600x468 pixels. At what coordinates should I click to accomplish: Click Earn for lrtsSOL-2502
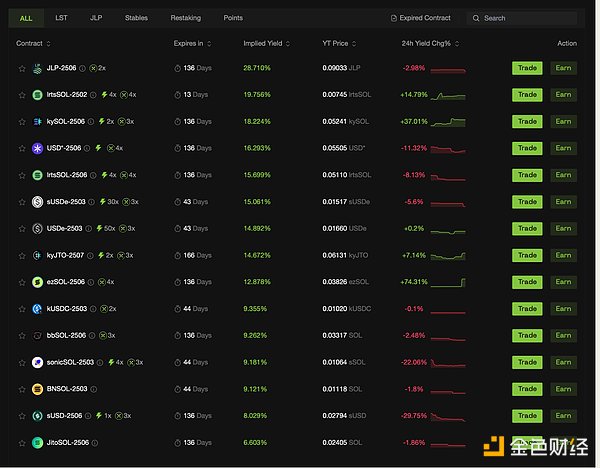(563, 95)
